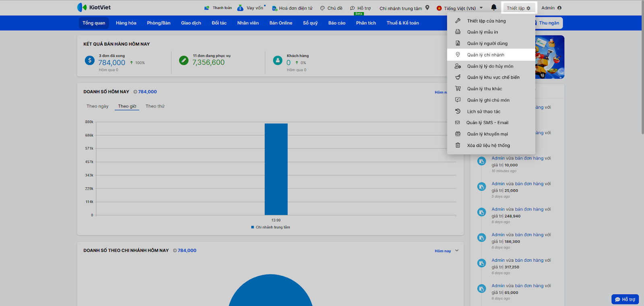Click the blue 13:00 revenue bar
The width and height of the screenshot is (644, 306).
point(276,169)
